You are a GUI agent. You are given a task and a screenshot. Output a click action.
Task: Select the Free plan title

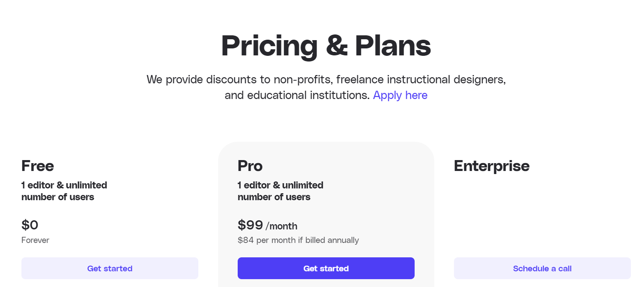click(x=38, y=166)
